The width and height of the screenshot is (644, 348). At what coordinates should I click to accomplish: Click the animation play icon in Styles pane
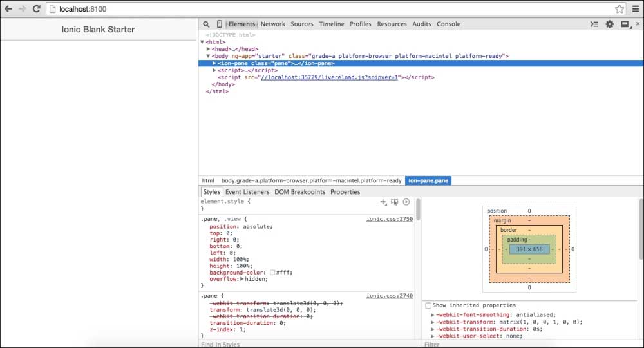(406, 202)
